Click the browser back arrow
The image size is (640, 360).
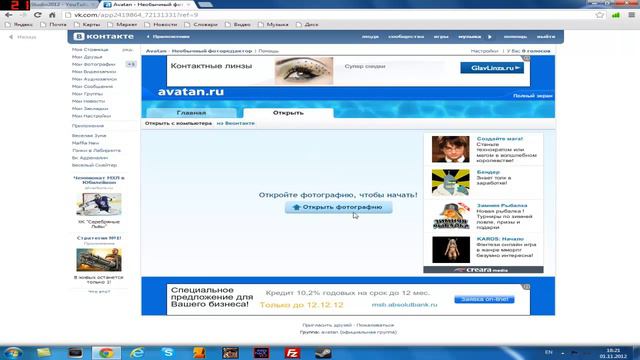coord(9,15)
